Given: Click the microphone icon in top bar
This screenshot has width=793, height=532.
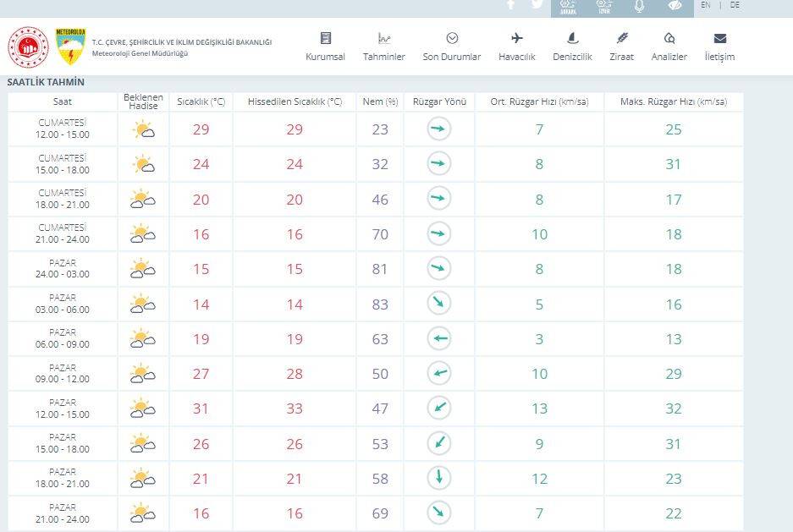Looking at the screenshot, I should coord(639,6).
